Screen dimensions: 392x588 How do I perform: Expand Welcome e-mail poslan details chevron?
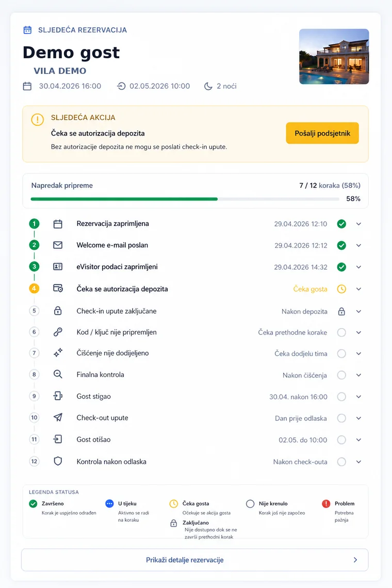(358, 245)
